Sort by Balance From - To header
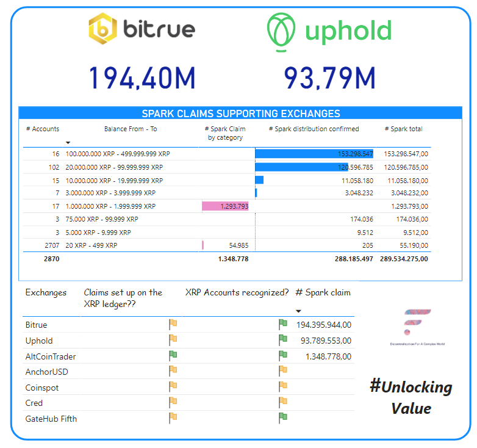This screenshot has width=477, height=448. point(131,129)
